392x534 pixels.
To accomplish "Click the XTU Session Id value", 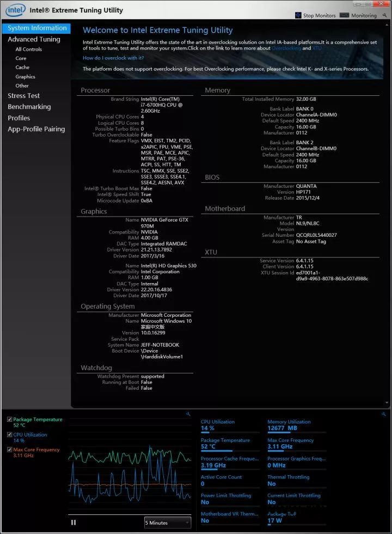I will [x=332, y=275].
